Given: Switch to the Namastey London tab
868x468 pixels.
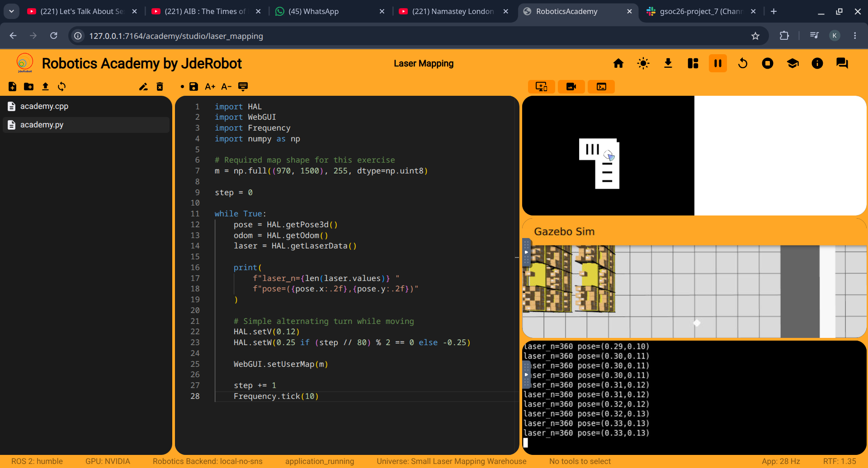Looking at the screenshot, I should click(x=454, y=11).
